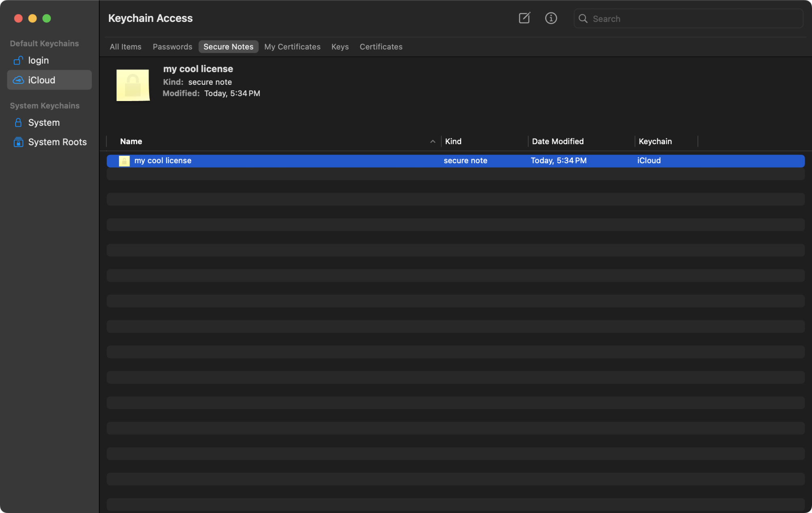Open the System keychain
The width and height of the screenshot is (812, 513).
click(49, 123)
